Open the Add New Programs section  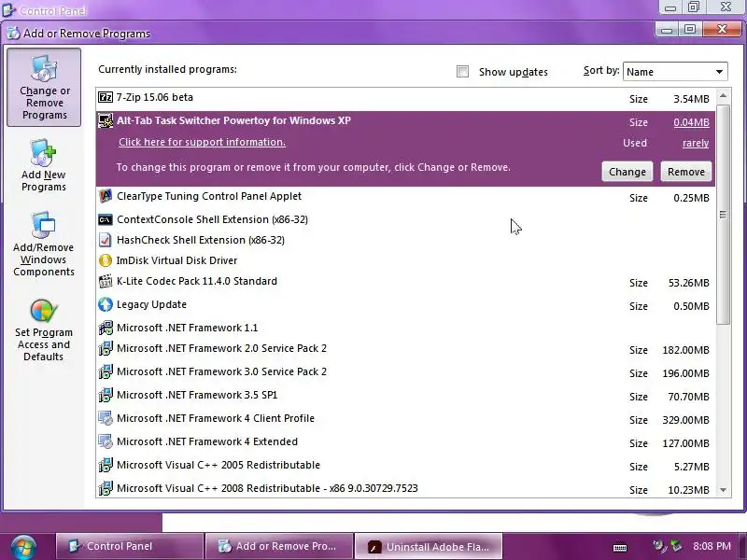44,165
